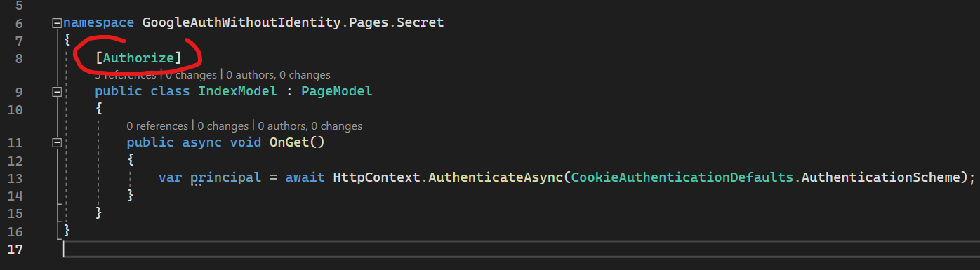980x270 pixels.
Task: Collapse the namespace block outline toggle
Action: 57,23
